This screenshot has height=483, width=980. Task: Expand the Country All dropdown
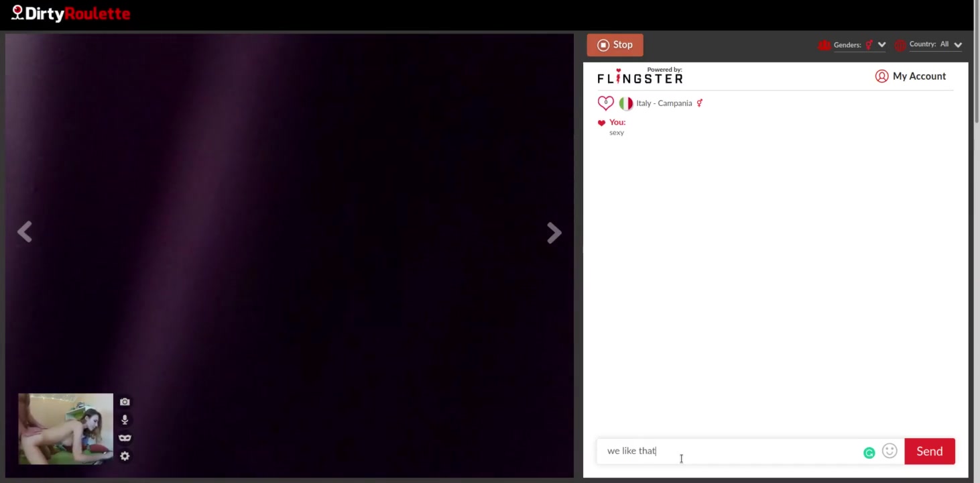pos(928,44)
